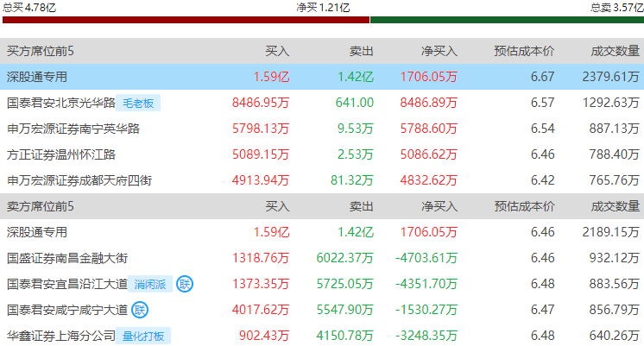The width and height of the screenshot is (644, 346).
Task: Click net value -4703.61万
Action: [x=426, y=258]
